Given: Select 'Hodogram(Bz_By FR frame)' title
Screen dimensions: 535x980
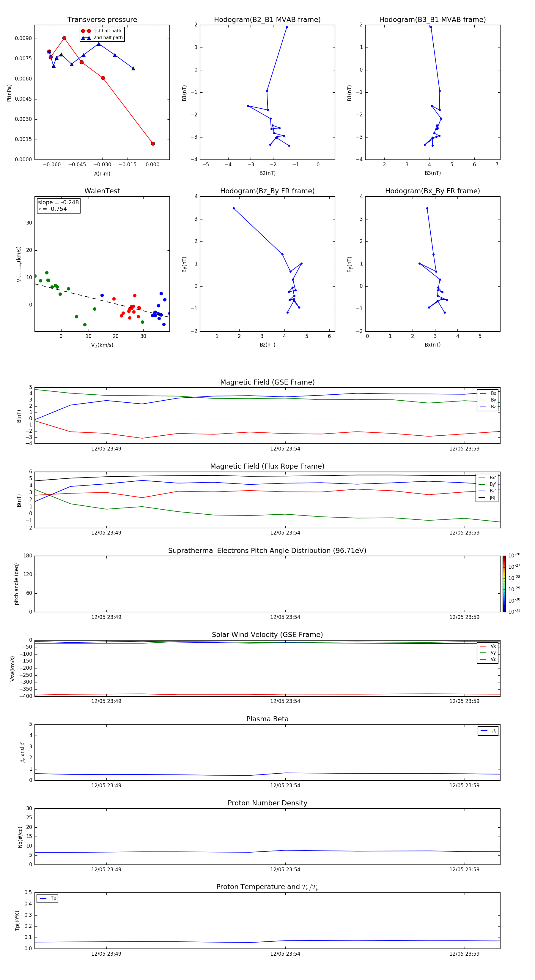Looking at the screenshot, I should coord(267,191).
